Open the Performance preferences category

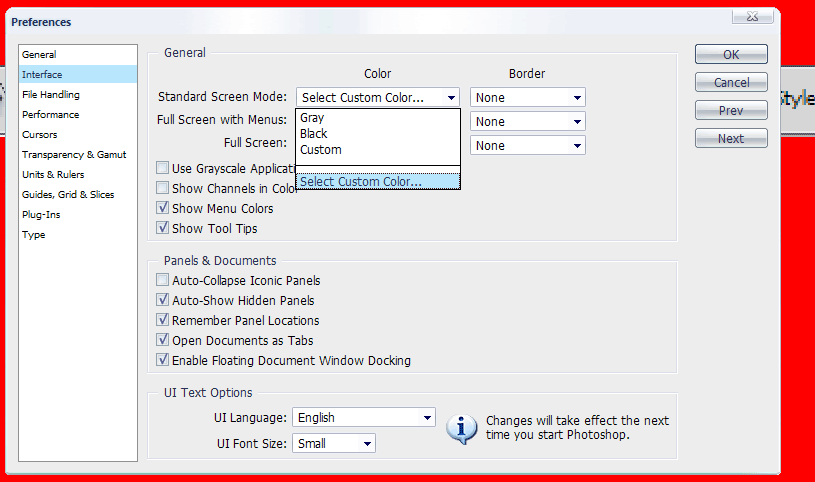51,115
